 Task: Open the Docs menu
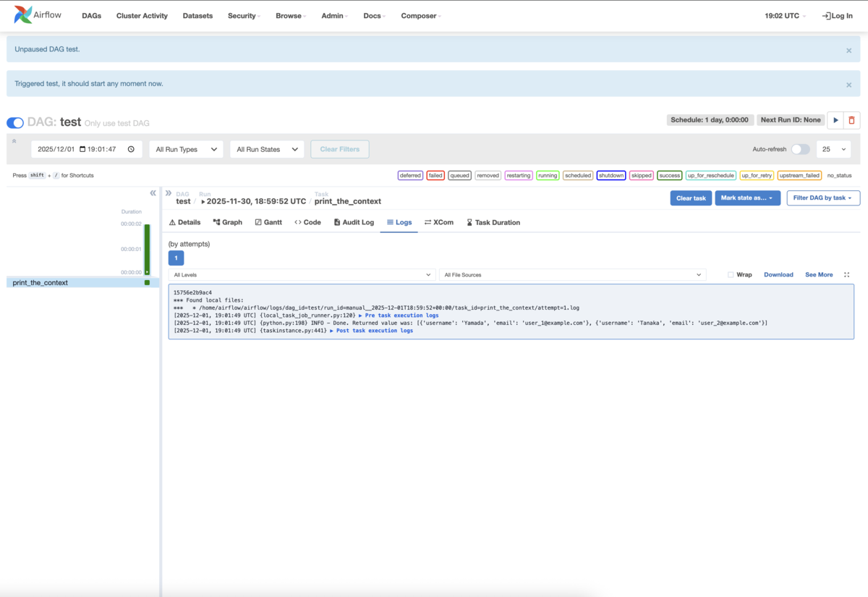click(x=374, y=15)
